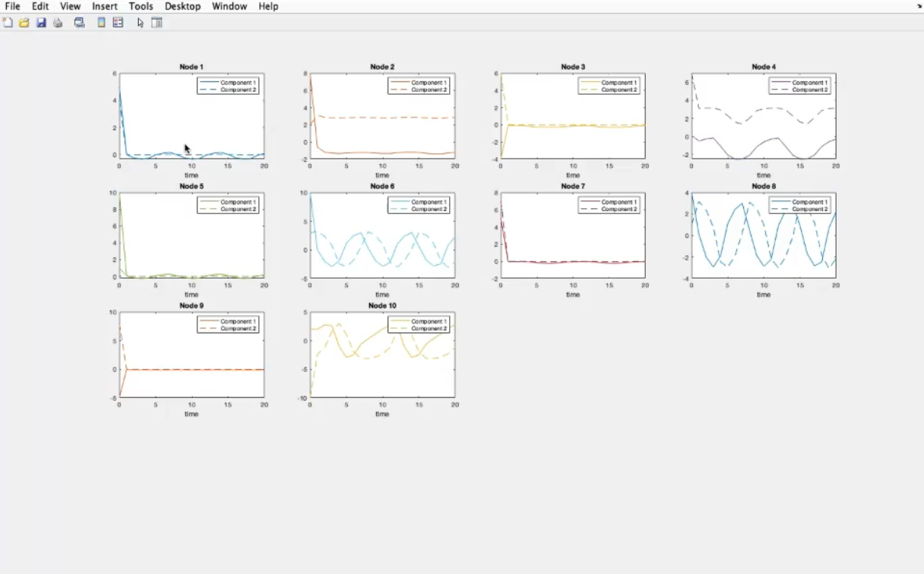This screenshot has width=924, height=574.
Task: Select the legend in the Node 10 plot
Action: (419, 325)
